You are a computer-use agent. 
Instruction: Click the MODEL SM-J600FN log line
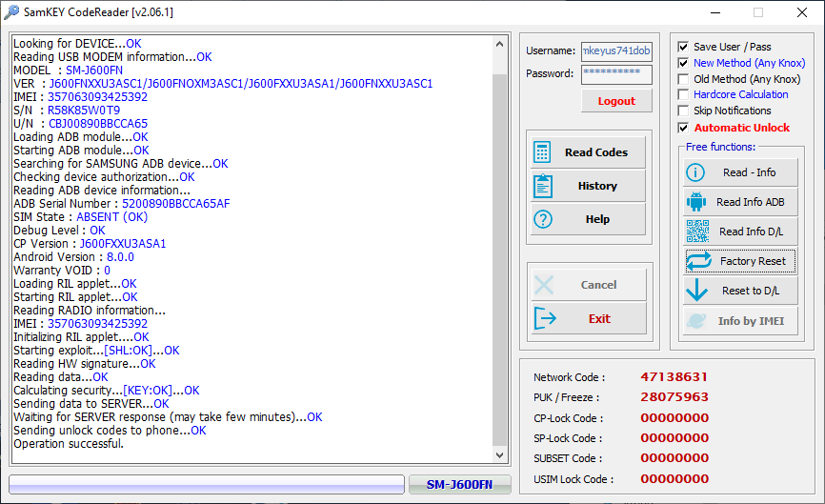(68, 71)
